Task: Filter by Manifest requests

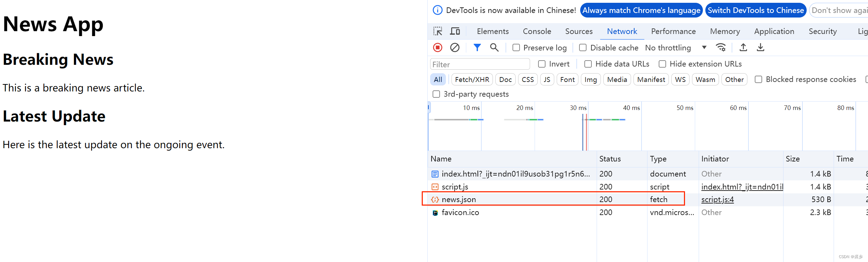Action: (x=651, y=80)
